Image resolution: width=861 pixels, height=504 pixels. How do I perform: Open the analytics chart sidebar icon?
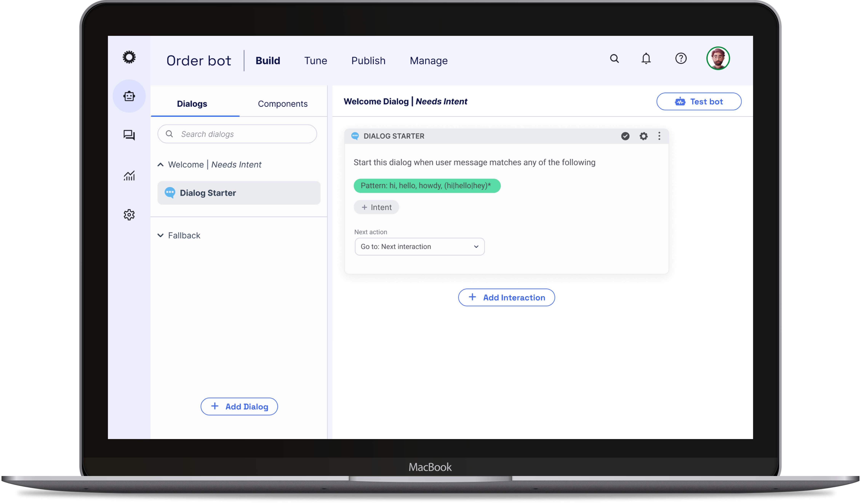point(129,176)
